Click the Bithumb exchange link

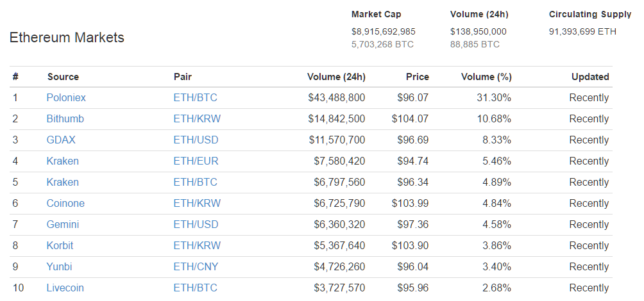point(65,119)
